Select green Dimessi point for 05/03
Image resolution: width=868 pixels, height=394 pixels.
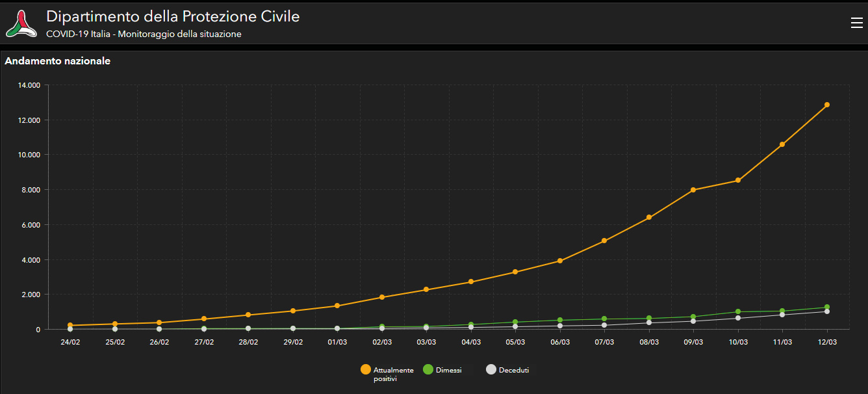515,322
